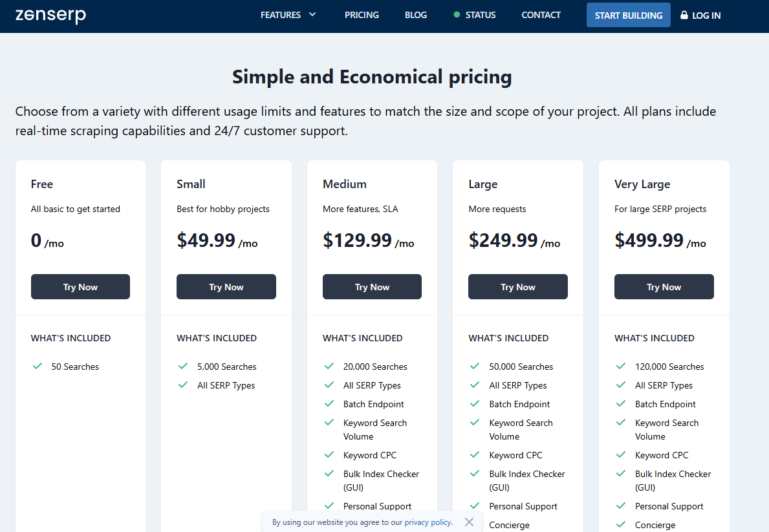This screenshot has height=532, width=769.
Task: Click the checkmark beside 50 Searches
Action: click(x=38, y=367)
